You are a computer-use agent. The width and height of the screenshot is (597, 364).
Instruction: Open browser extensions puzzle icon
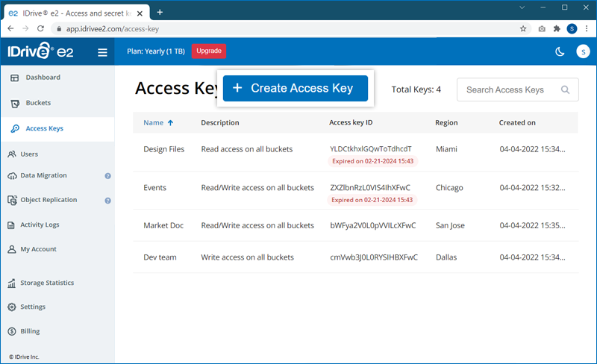point(557,28)
